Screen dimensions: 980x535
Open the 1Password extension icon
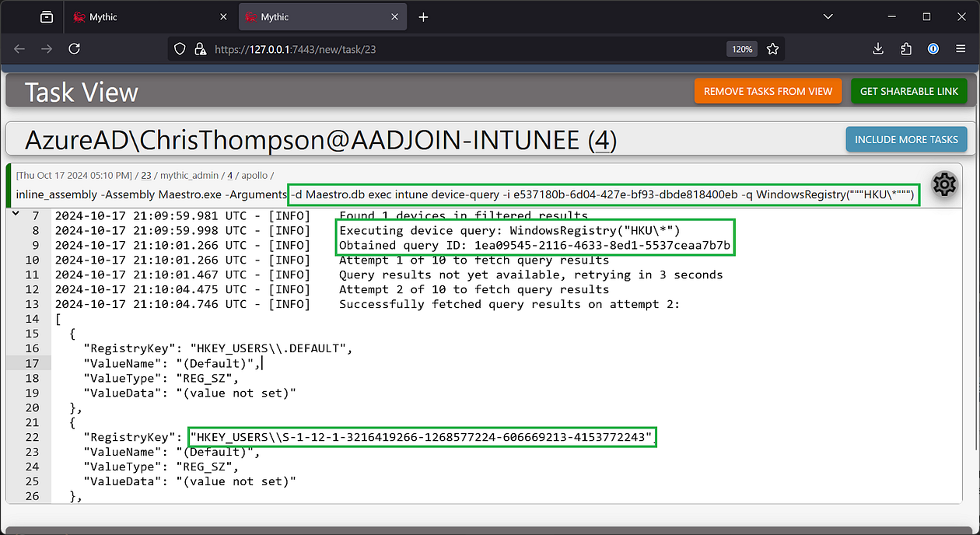[x=933, y=48]
